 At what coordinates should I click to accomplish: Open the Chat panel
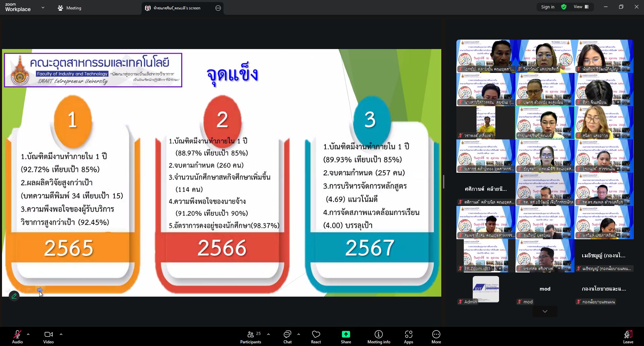tap(287, 337)
